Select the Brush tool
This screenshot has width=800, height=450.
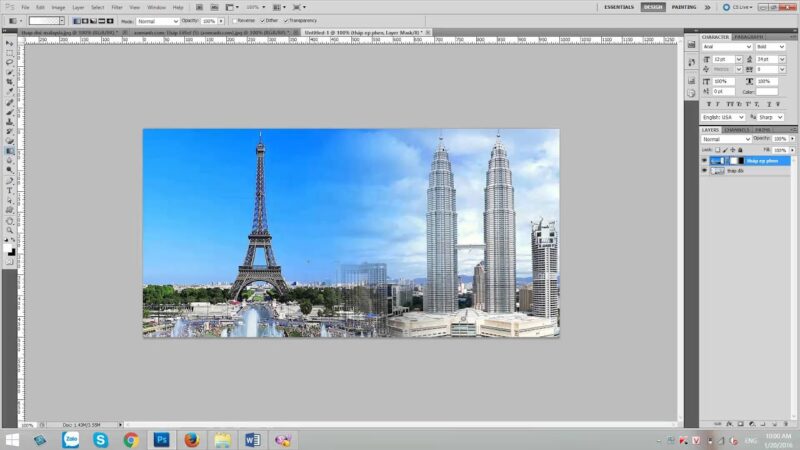click(x=10, y=112)
